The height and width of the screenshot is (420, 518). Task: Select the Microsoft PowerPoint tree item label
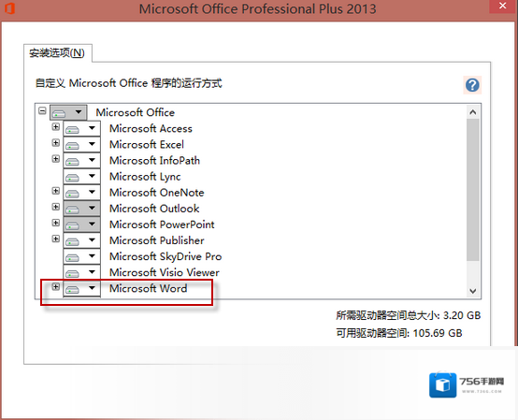point(162,224)
